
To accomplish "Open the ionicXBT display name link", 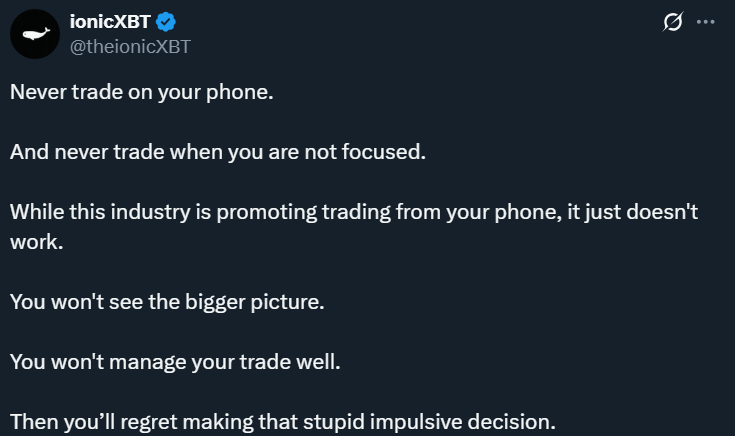I will [x=110, y=22].
